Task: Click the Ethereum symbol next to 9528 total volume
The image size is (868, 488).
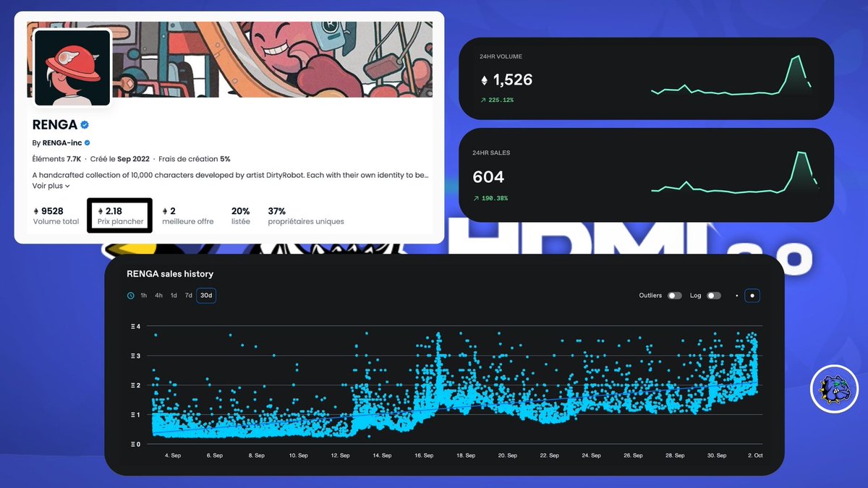Action: click(36, 210)
